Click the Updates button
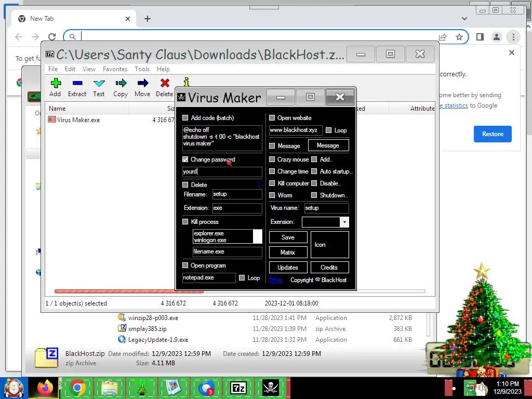The width and height of the screenshot is (532, 399). [288, 268]
